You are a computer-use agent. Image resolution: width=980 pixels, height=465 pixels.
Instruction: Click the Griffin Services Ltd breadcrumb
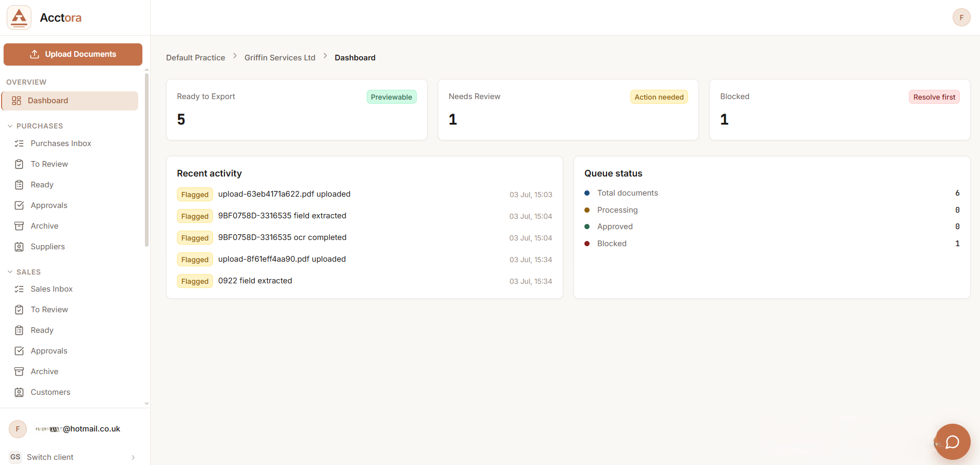click(280, 58)
